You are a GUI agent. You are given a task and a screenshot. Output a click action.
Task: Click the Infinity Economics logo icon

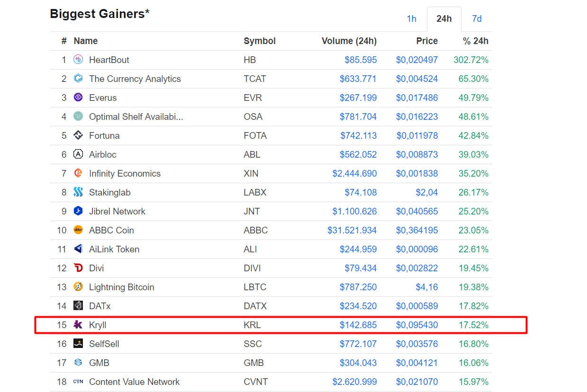(78, 173)
